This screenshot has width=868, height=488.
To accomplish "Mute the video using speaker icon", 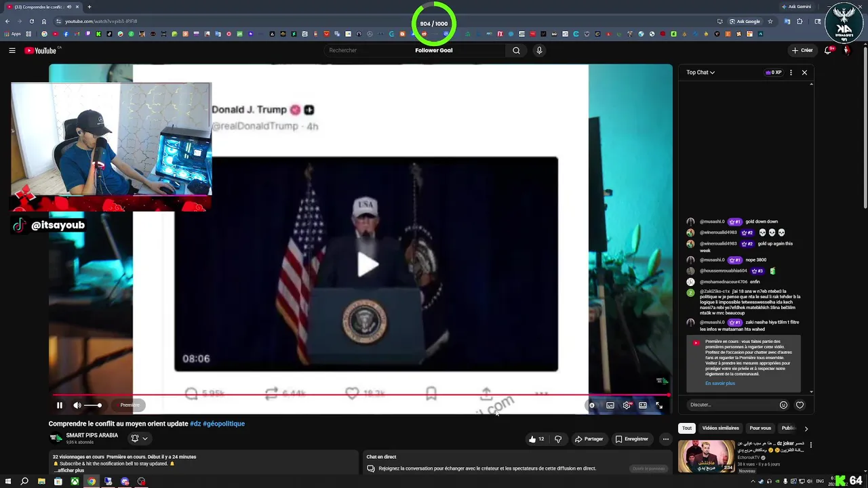I will tap(77, 405).
